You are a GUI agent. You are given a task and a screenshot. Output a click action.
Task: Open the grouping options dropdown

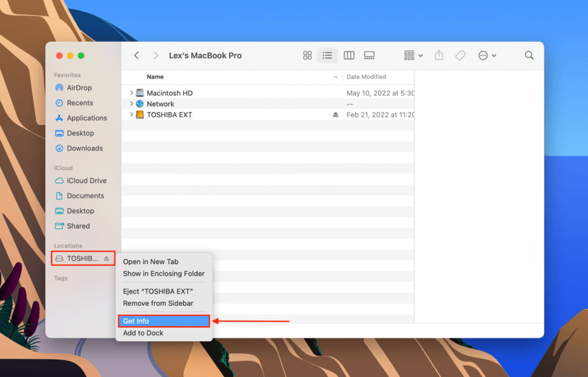pos(411,55)
